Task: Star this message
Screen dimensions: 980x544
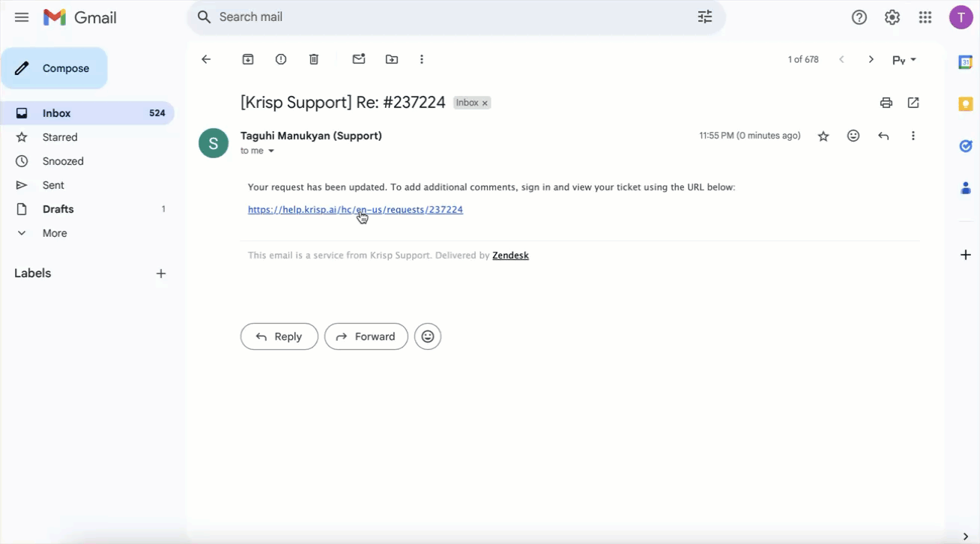Action: (823, 136)
